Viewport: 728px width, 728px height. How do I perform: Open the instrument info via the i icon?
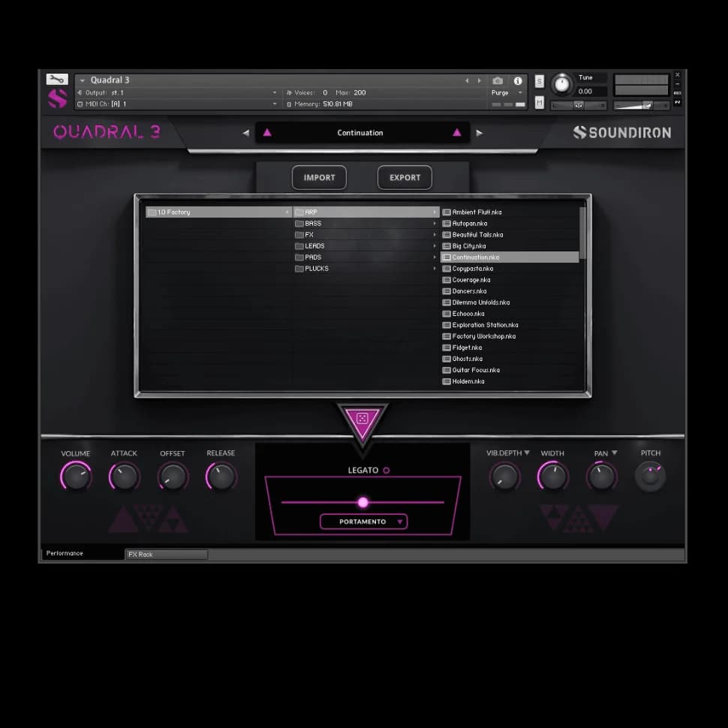coord(516,81)
